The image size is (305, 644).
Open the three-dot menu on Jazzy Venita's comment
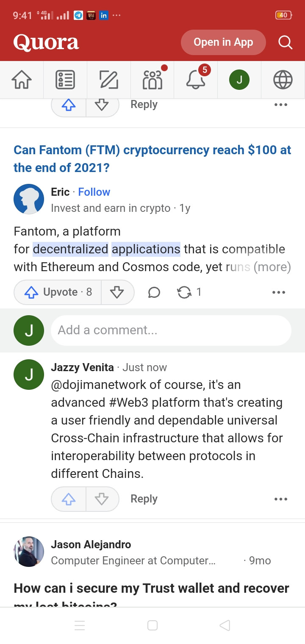(281, 499)
